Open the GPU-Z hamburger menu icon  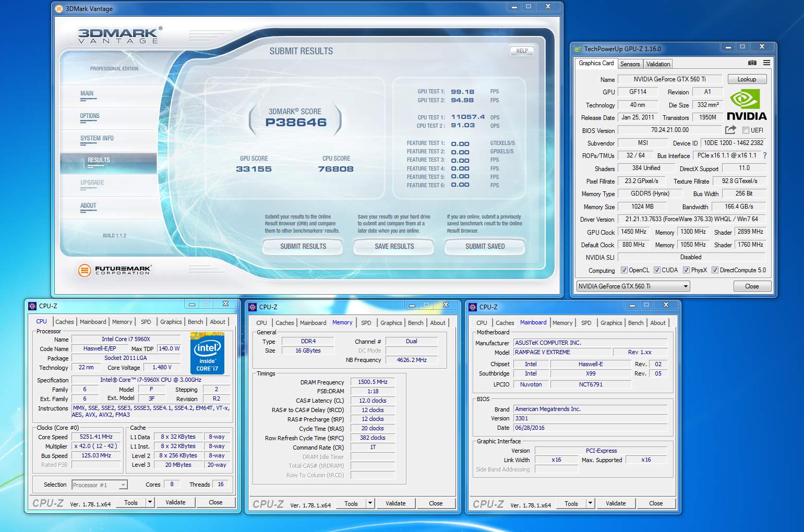coord(766,63)
